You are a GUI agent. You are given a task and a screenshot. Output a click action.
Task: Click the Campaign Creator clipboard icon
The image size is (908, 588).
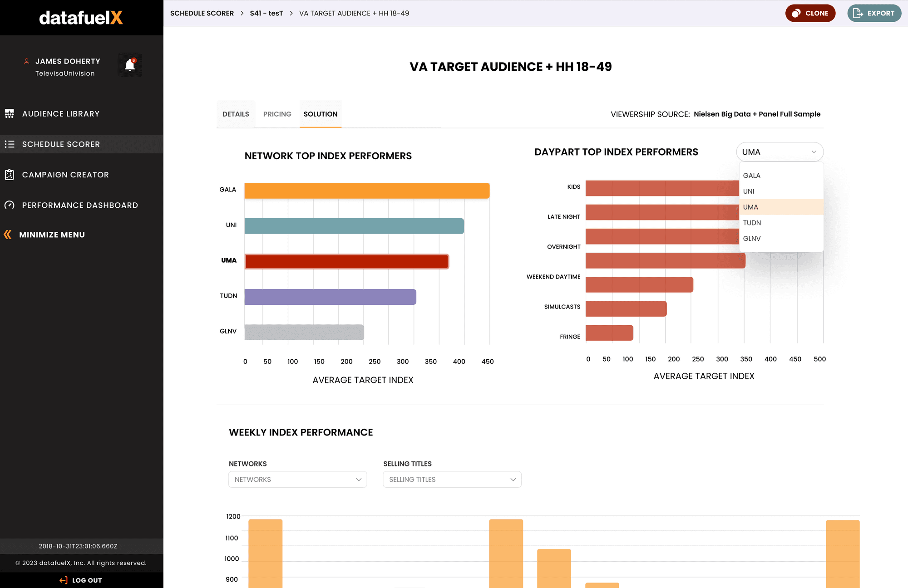pos(10,175)
